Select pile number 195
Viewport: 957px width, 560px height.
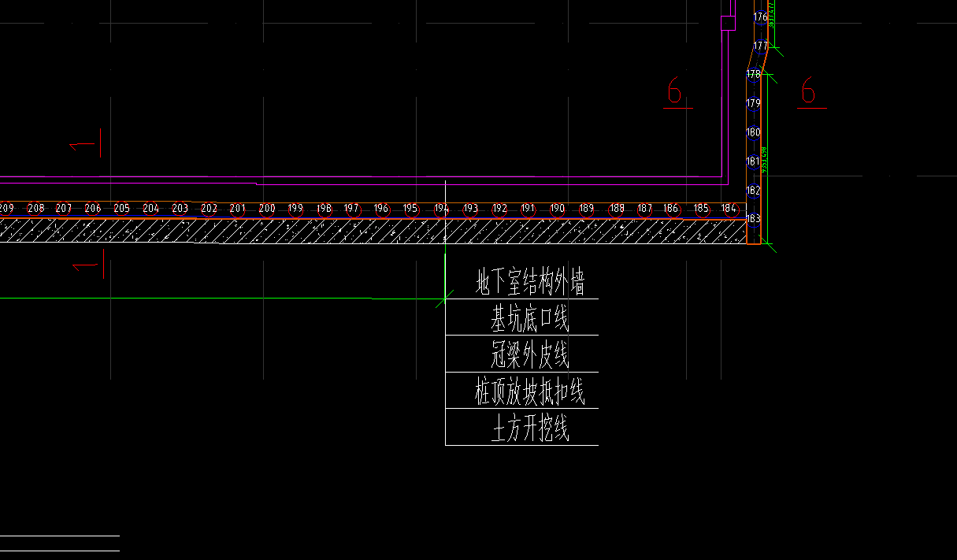click(x=410, y=209)
